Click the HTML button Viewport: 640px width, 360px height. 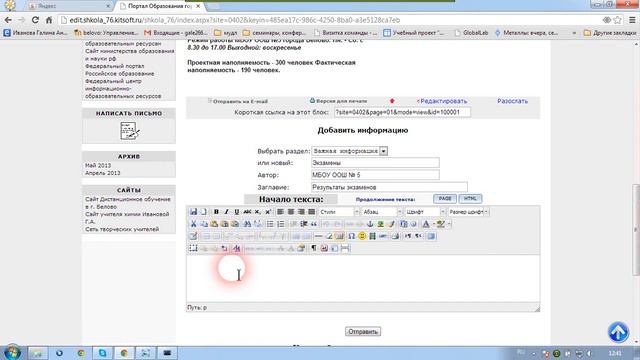[x=470, y=199]
